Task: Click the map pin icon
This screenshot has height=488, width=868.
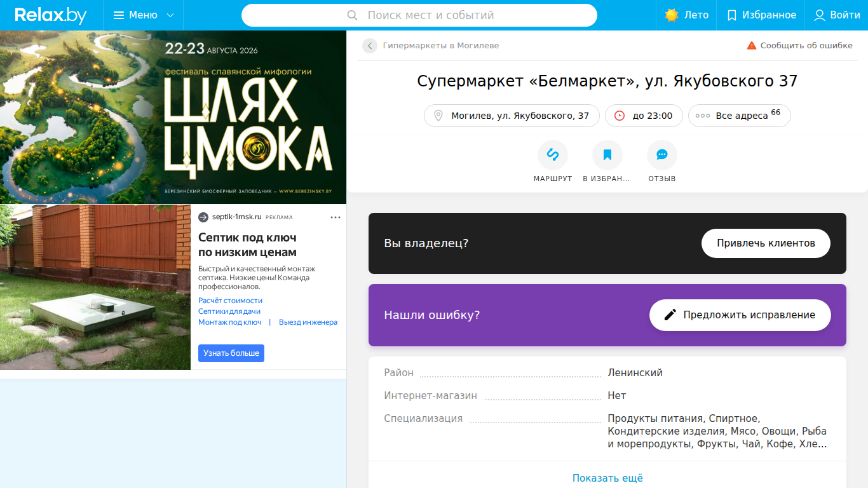Action: click(438, 116)
